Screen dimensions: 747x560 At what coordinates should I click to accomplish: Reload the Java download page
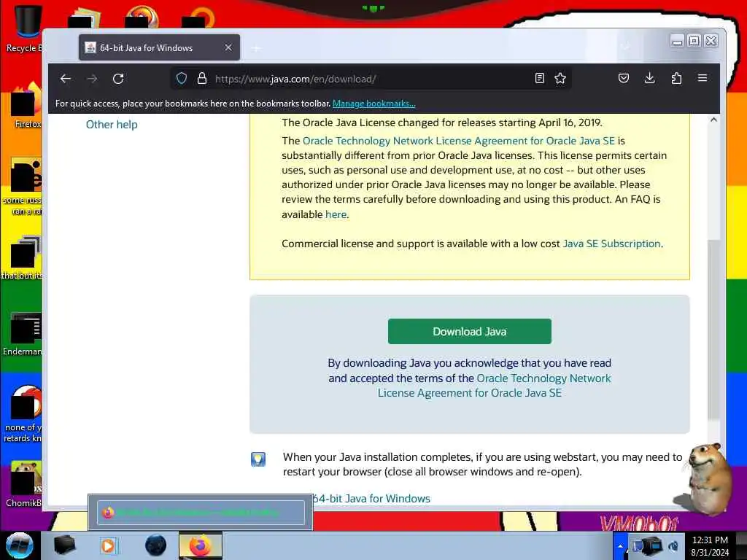(x=118, y=79)
